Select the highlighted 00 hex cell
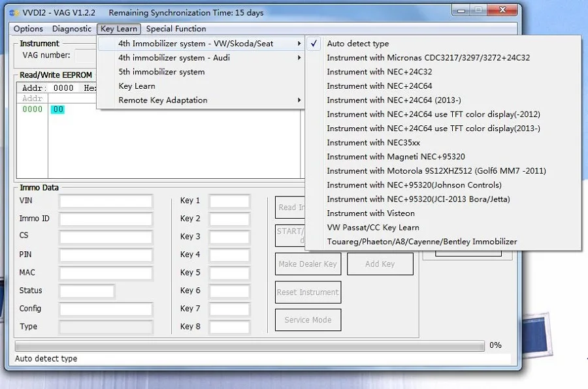 click(57, 110)
